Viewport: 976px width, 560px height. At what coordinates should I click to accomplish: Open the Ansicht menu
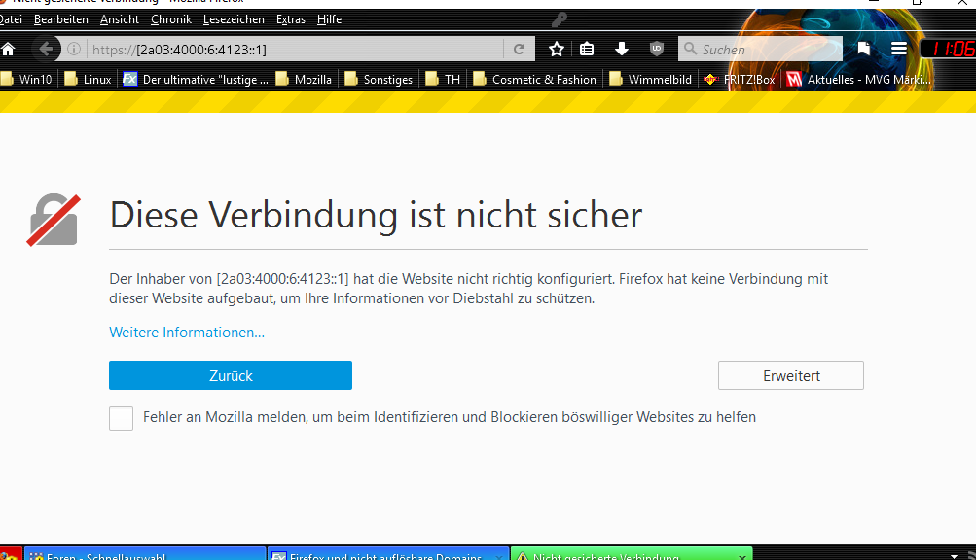pos(120,19)
